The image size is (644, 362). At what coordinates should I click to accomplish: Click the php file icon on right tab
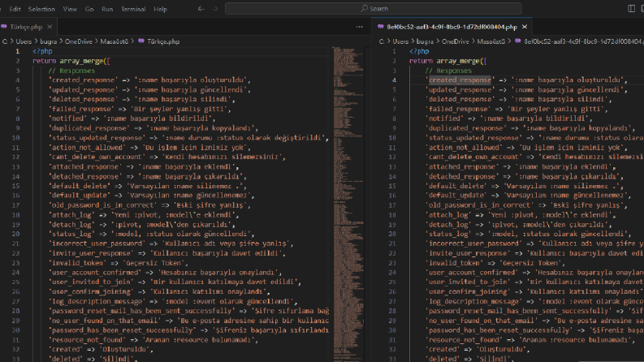(x=381, y=27)
